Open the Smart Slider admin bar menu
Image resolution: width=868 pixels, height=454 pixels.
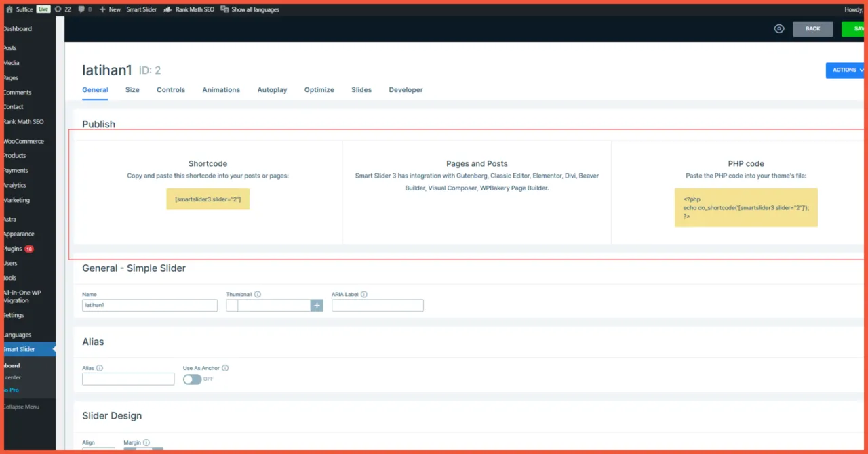[x=141, y=9]
